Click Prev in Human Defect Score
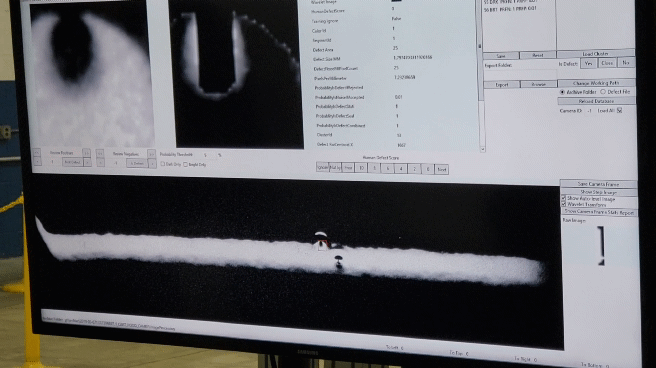 tap(348, 168)
